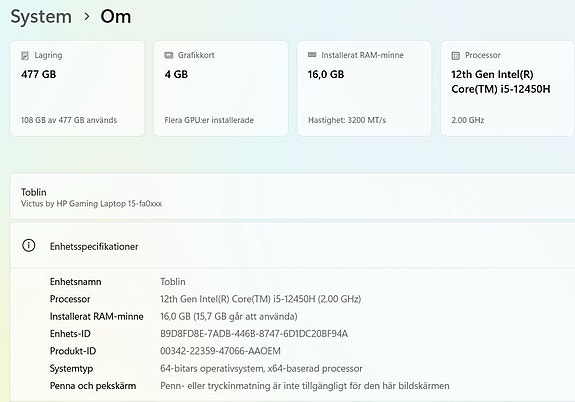Screen dimensions: 575x402
Task: Open the Grafikkort 4 GB card
Action: 221,88
